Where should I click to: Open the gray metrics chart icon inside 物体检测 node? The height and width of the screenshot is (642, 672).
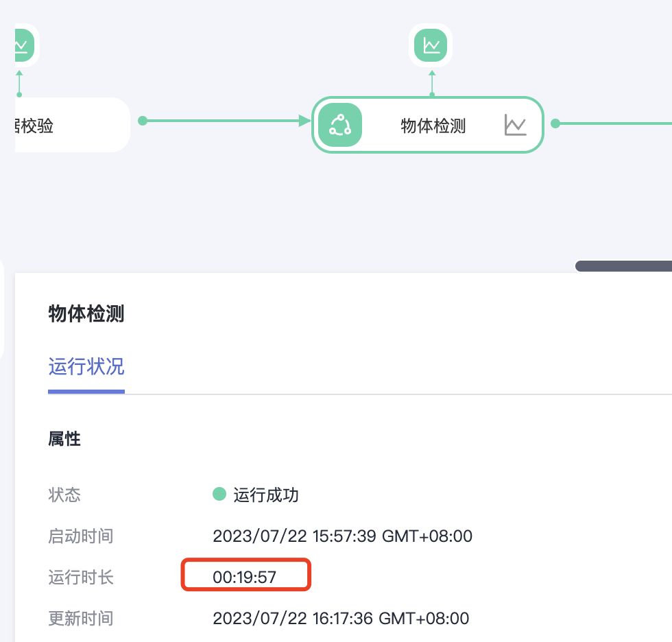point(515,125)
